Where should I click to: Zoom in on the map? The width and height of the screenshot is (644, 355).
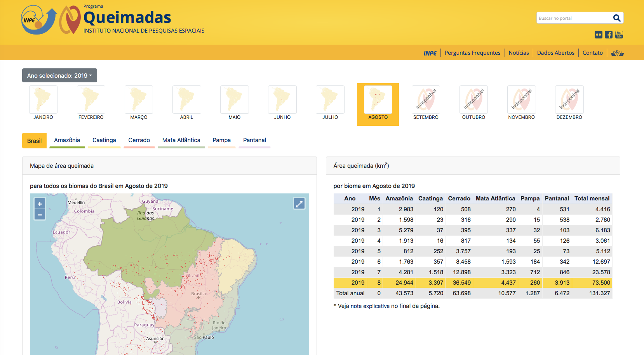(40, 204)
